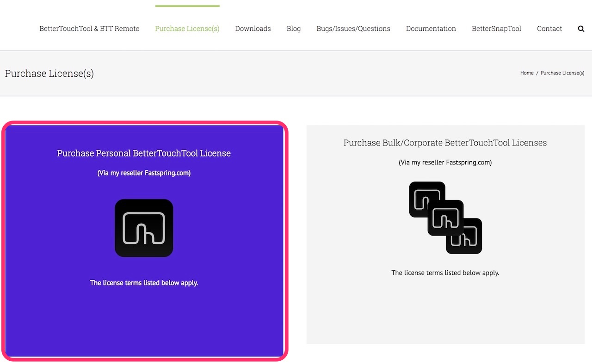Open the Blog nav link
592x364 pixels.
click(294, 29)
